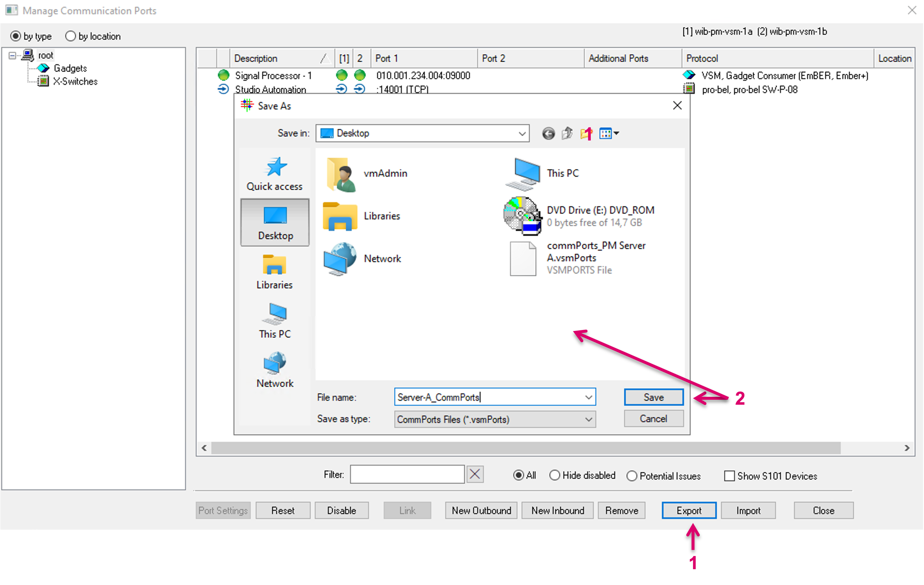Select the 'by location' radio button
The image size is (924, 585).
tap(71, 36)
